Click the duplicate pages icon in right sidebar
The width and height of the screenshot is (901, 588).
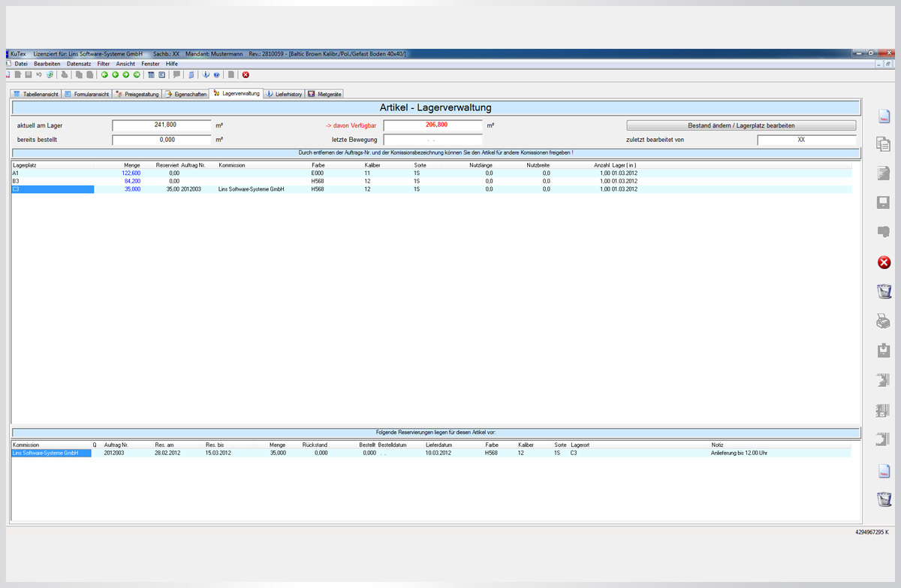tap(884, 144)
